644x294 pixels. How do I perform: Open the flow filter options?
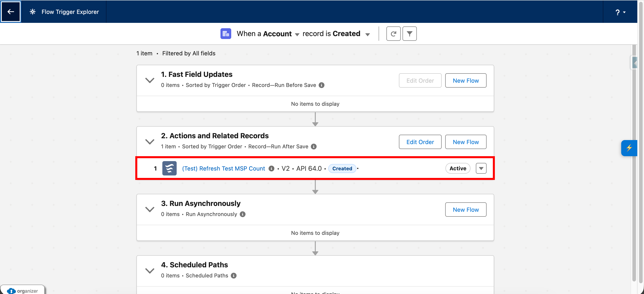point(409,33)
